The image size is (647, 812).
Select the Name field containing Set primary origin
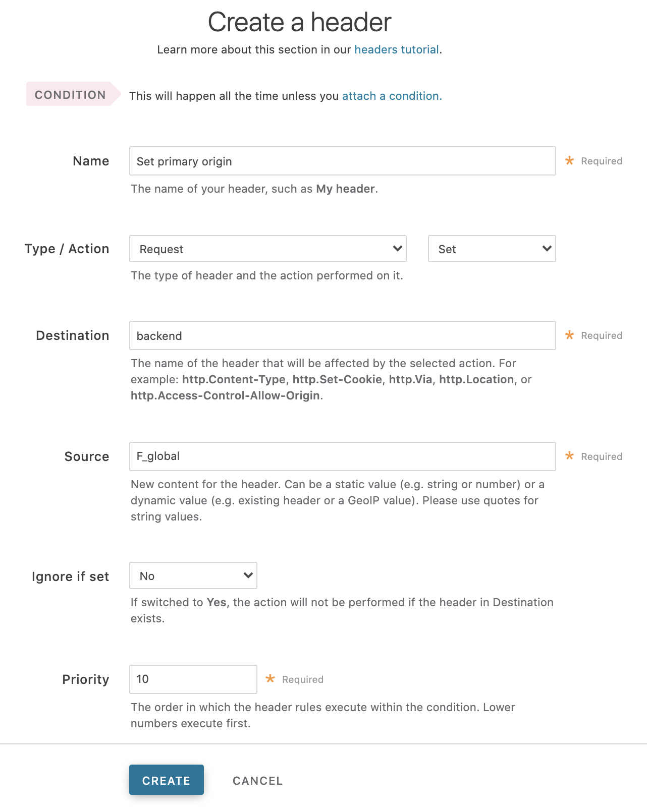343,161
